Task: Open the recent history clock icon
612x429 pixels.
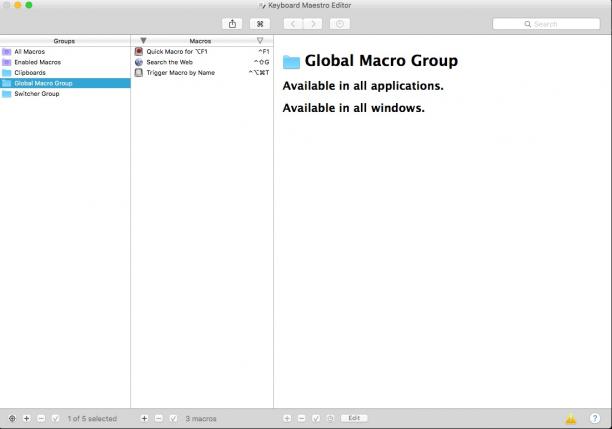Action: pyautogui.click(x=340, y=24)
